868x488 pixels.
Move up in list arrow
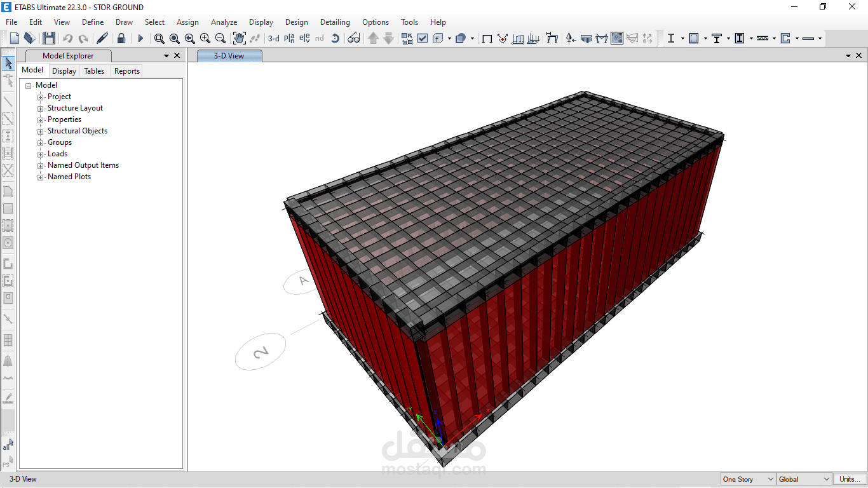374,38
